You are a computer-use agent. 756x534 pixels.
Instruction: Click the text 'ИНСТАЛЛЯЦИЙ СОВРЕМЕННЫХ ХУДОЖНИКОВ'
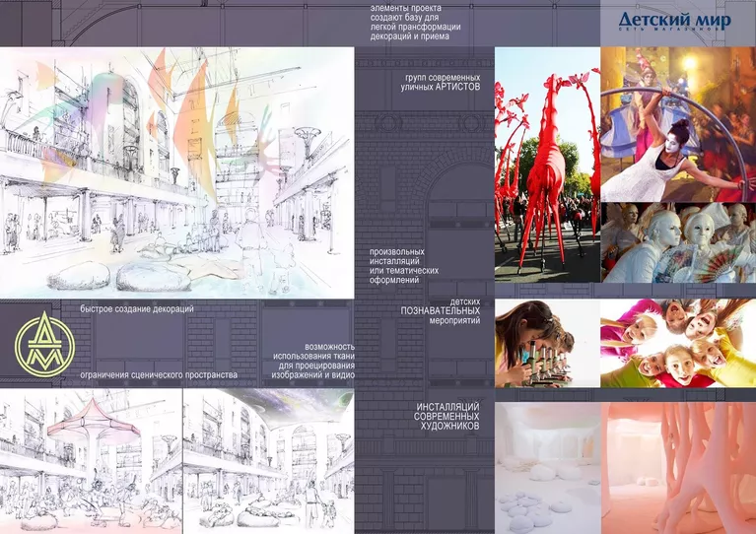click(447, 417)
